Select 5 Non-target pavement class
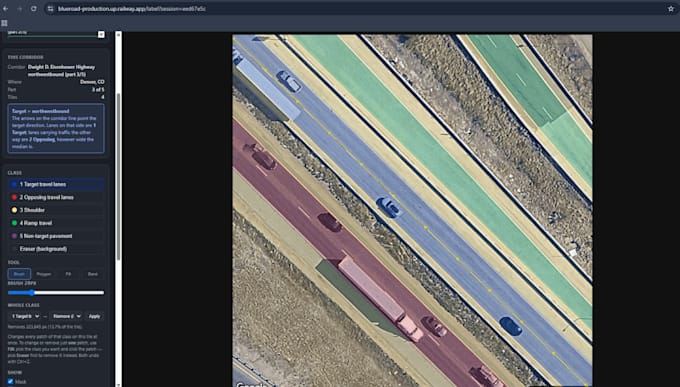The width and height of the screenshot is (680, 387). coord(56,236)
